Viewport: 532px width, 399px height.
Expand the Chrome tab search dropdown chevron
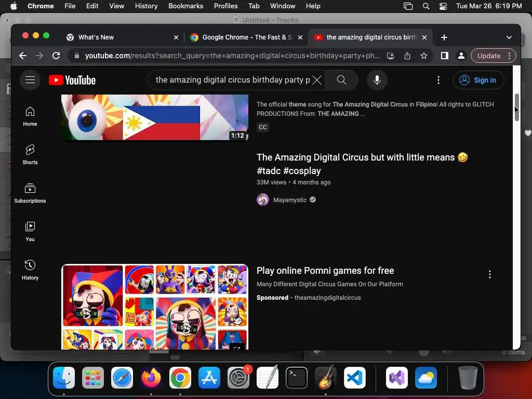tap(509, 37)
